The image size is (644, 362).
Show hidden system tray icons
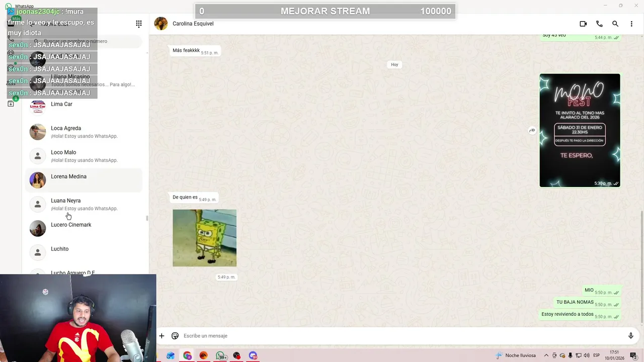pos(546,355)
